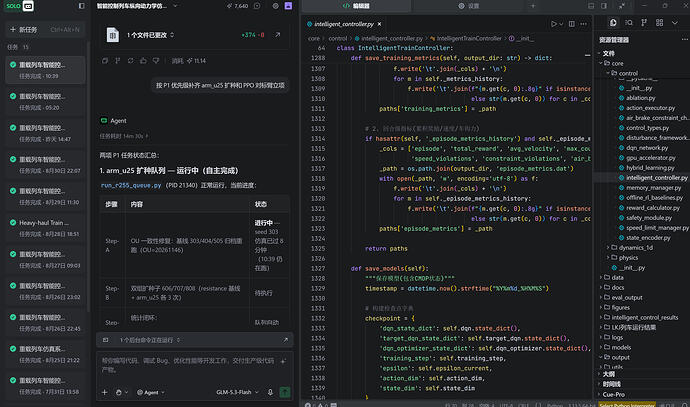Image resolution: width=690 pixels, height=407 pixels.
Task: Open project name dropdown chevron
Action: 175,6
